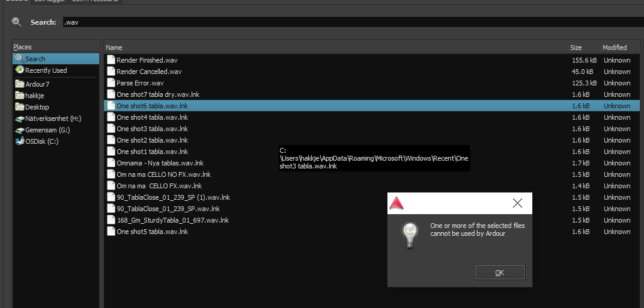This screenshot has height=308, width=644.
Task: Sort files by the Size column header
Action: click(x=576, y=48)
